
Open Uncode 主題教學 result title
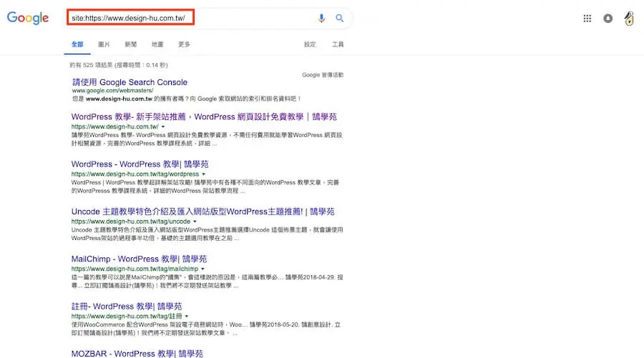click(x=203, y=212)
